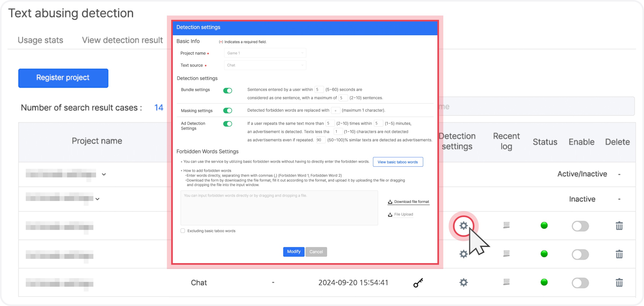Expand first project row chevron
Screen dimensions: 644x306
pyautogui.click(x=104, y=174)
